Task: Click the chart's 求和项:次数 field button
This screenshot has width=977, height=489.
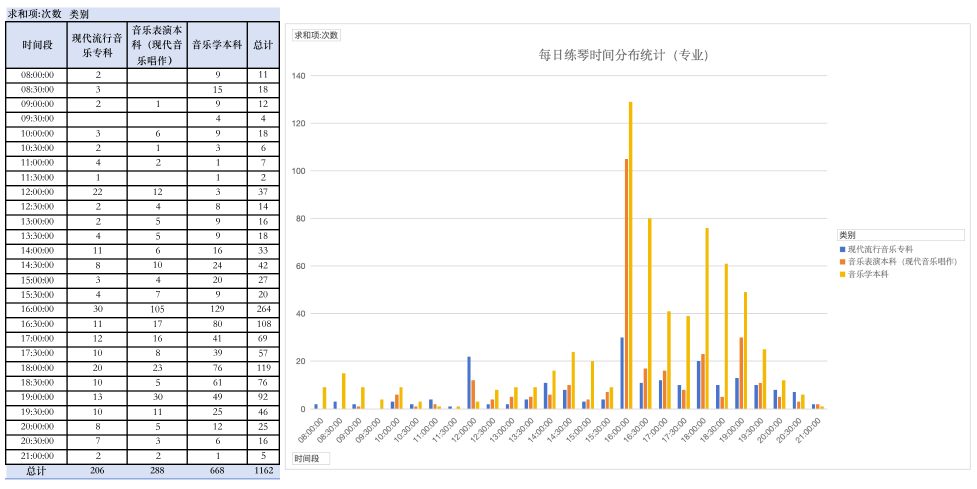Action: click(x=316, y=35)
